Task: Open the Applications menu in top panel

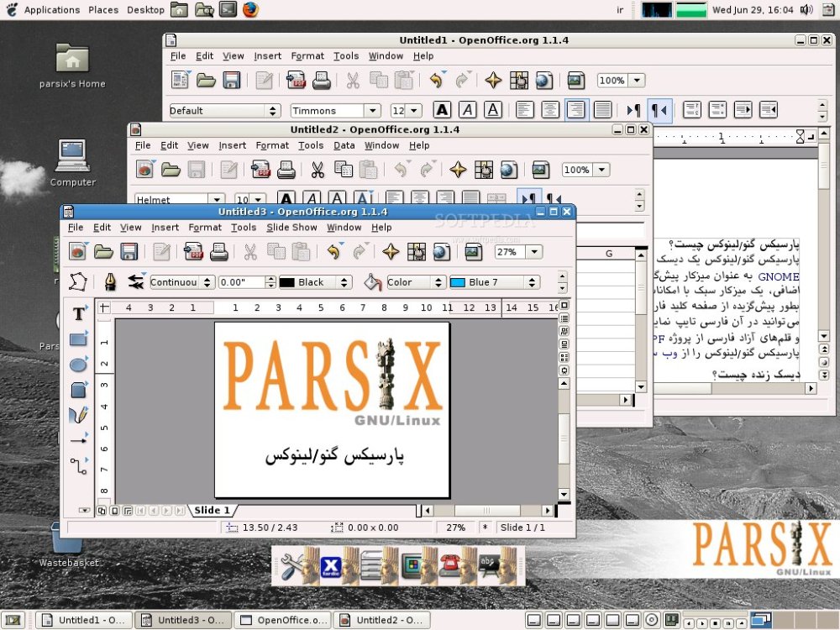Action: point(52,9)
